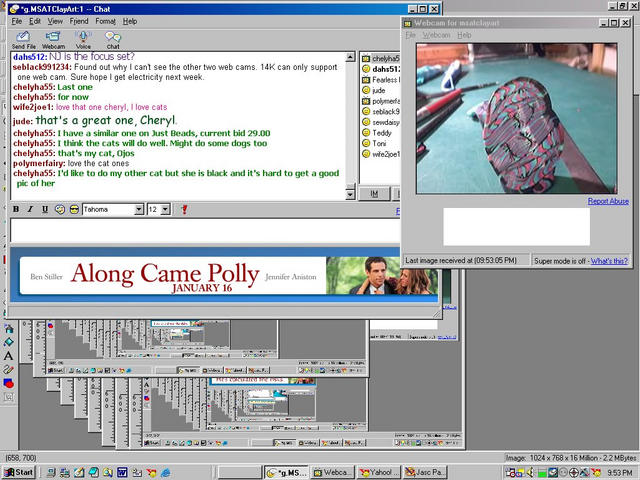Click the chat scrollbar up arrow

[350, 57]
